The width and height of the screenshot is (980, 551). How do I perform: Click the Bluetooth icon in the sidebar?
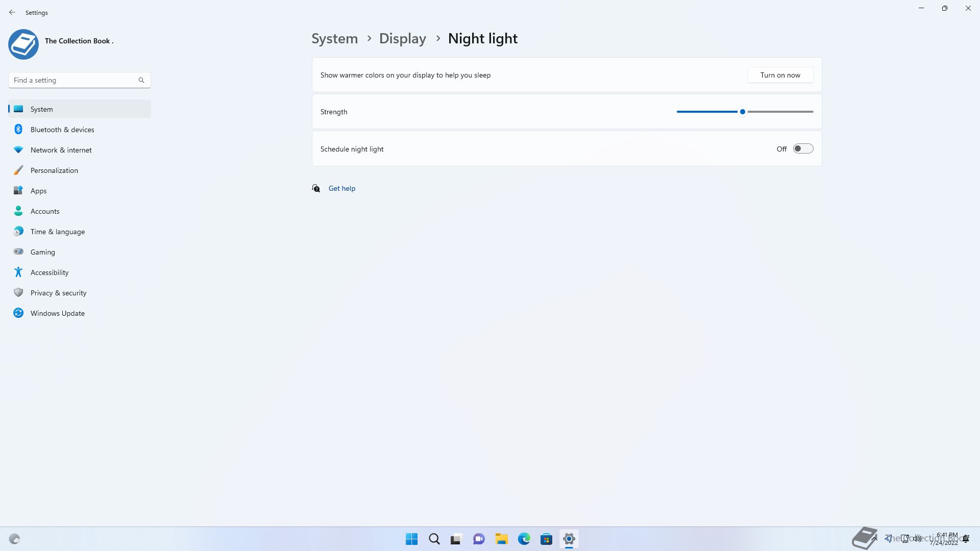click(18, 129)
